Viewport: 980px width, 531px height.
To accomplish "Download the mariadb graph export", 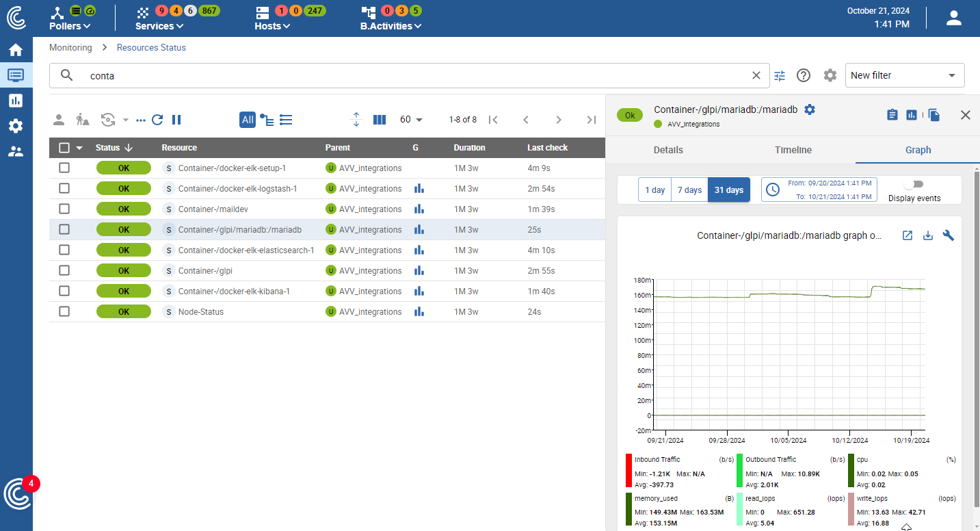I will pyautogui.click(x=928, y=235).
